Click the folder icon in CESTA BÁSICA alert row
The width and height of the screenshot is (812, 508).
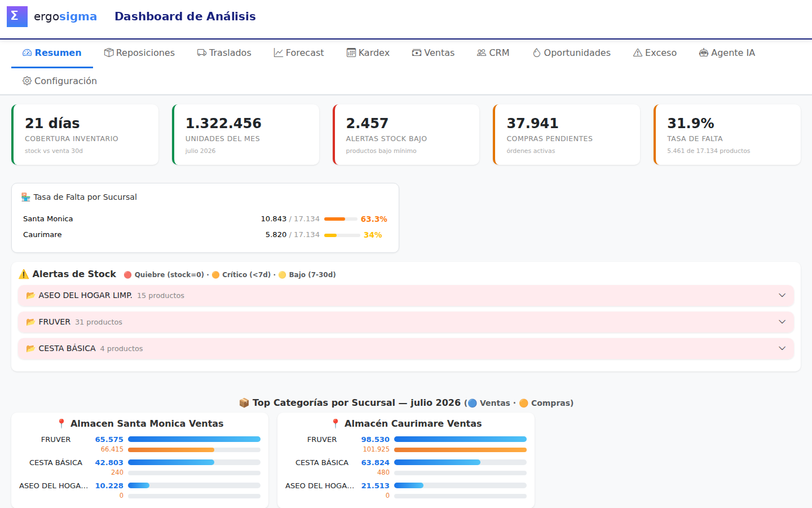[30, 348]
